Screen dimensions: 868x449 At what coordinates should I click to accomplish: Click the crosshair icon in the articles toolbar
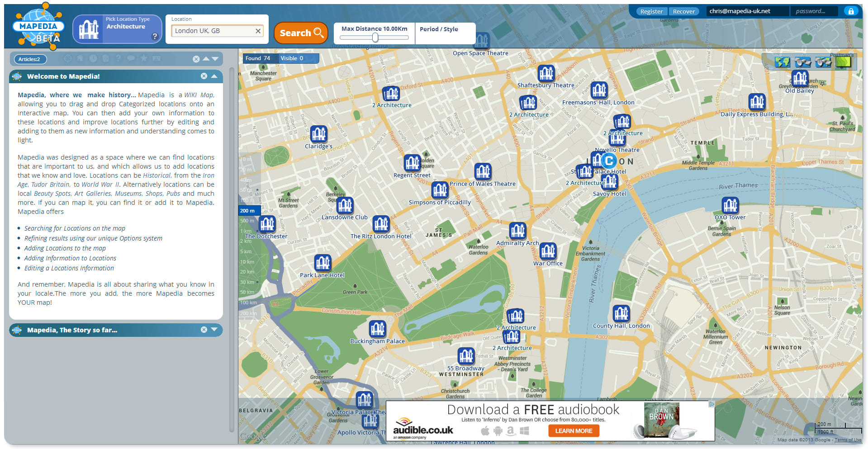point(68,58)
